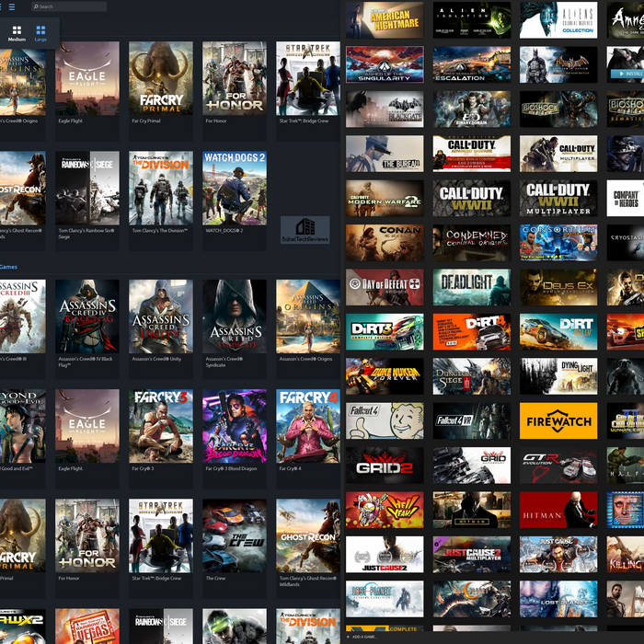Screen dimensions: 644x644
Task: Select Ashes of the Singularity tile
Action: click(385, 64)
